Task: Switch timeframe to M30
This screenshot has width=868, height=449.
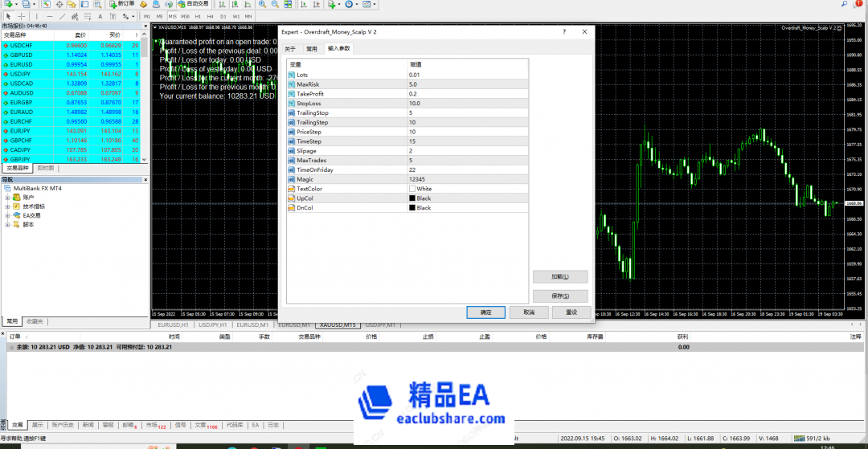Action: tap(185, 17)
